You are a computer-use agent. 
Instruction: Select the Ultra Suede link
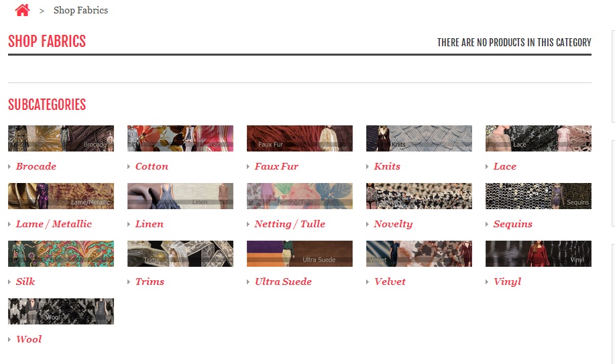pos(283,282)
